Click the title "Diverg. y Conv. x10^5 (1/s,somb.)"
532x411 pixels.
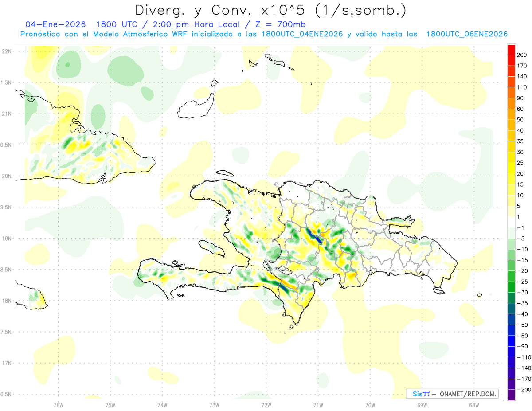point(270,10)
